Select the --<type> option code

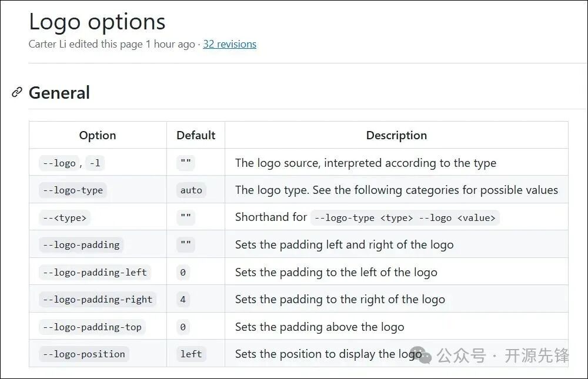tap(65, 217)
